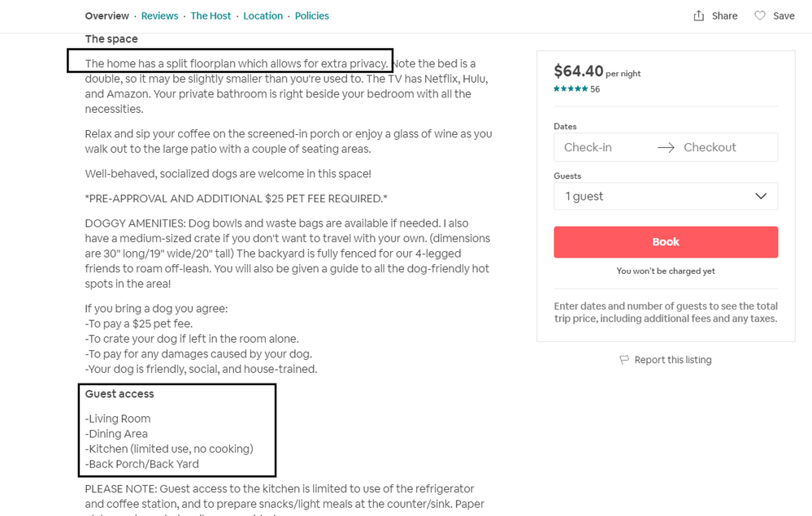Screen dimensions: 812x516
Task: Expand the Guests dropdown chevron
Action: [761, 196]
